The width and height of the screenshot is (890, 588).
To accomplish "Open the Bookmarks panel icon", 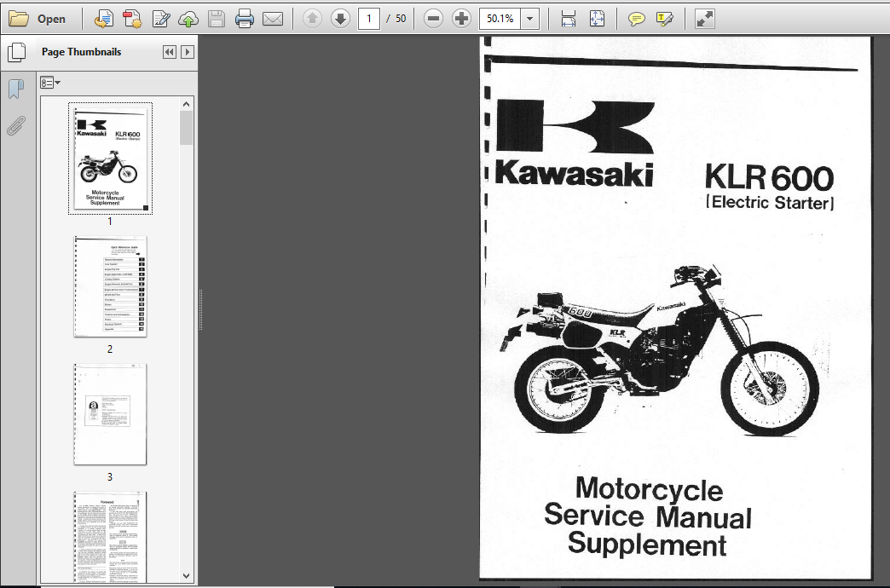I will [x=16, y=89].
